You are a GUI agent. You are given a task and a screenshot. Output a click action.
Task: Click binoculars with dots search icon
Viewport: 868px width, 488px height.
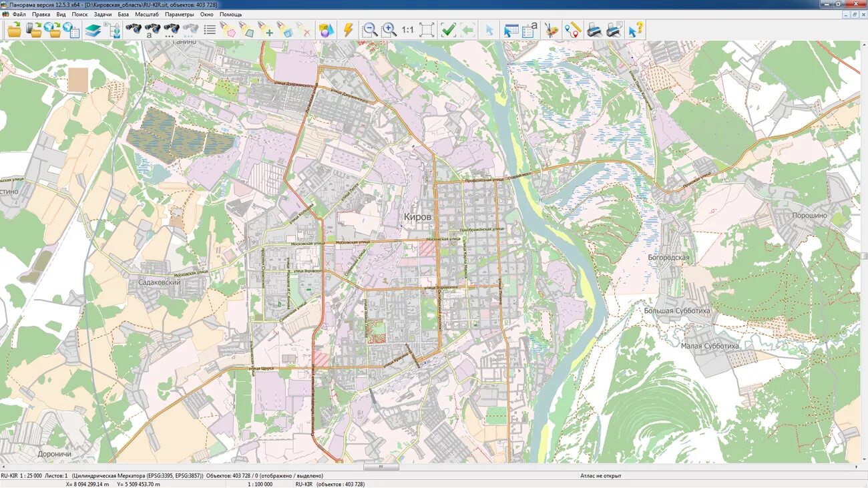(172, 29)
